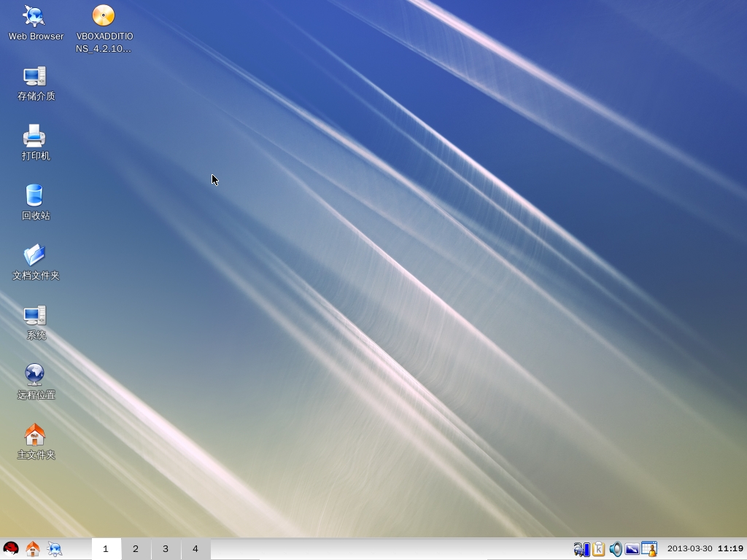
Task: Click the clock showing 11:19
Action: [x=731, y=549]
